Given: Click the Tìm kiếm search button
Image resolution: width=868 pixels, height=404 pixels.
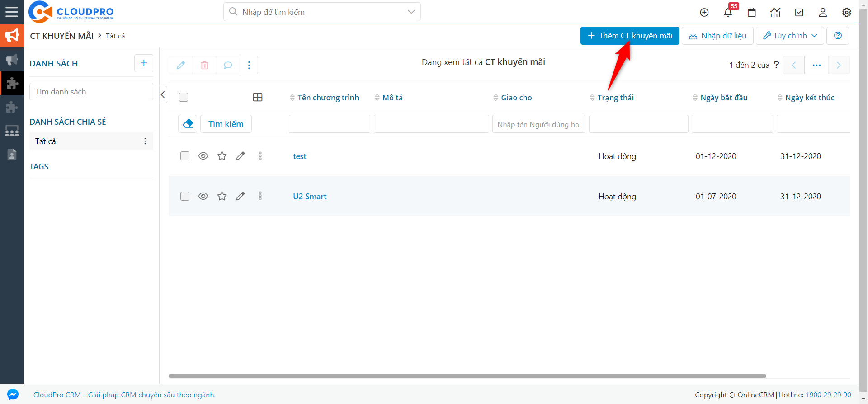Looking at the screenshot, I should pyautogui.click(x=226, y=124).
